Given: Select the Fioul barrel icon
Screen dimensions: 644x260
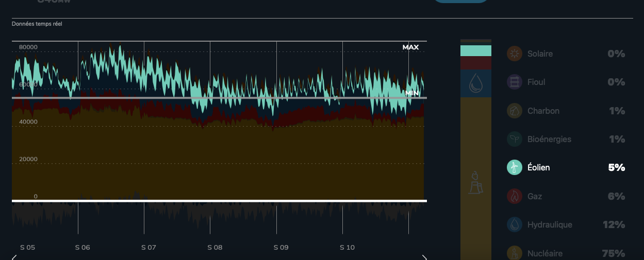Looking at the screenshot, I should click(514, 82).
